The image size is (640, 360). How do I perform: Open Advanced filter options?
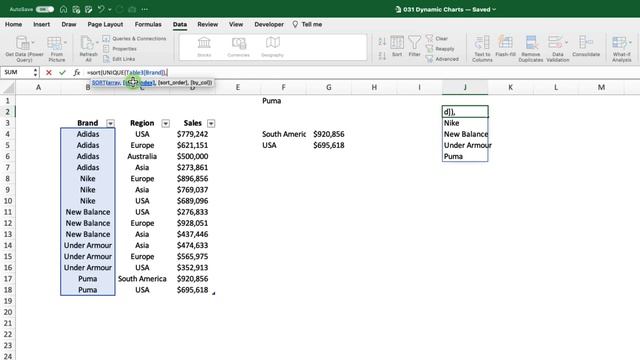(442, 59)
